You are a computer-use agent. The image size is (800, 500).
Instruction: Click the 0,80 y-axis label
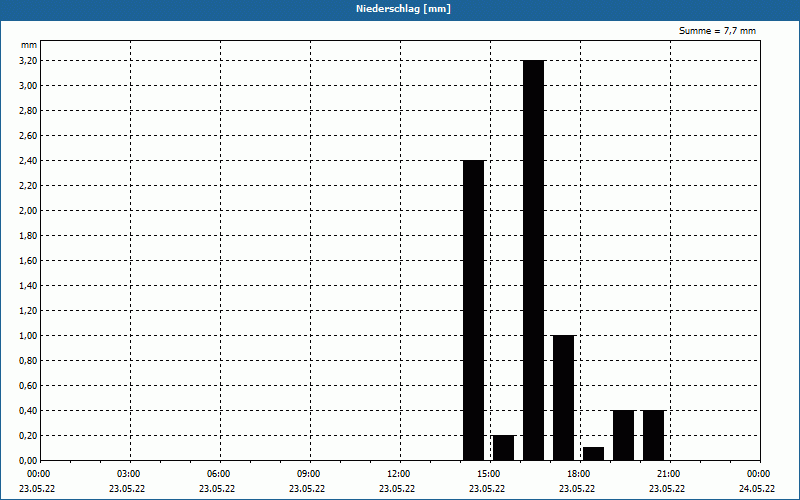pos(28,361)
